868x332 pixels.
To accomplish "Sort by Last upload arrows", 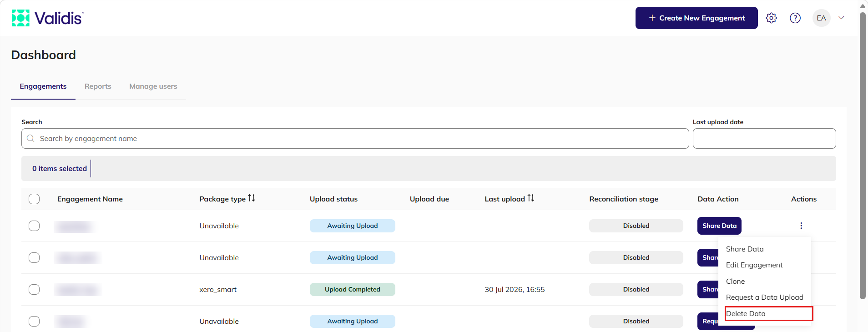I will (x=531, y=198).
